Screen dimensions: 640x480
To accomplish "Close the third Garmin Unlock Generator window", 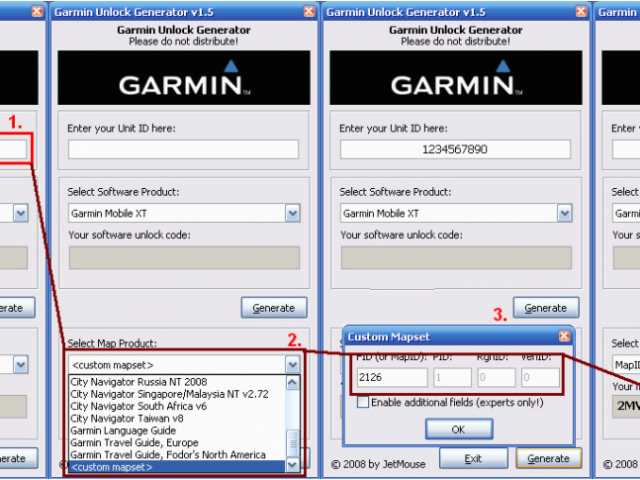I will (x=581, y=11).
